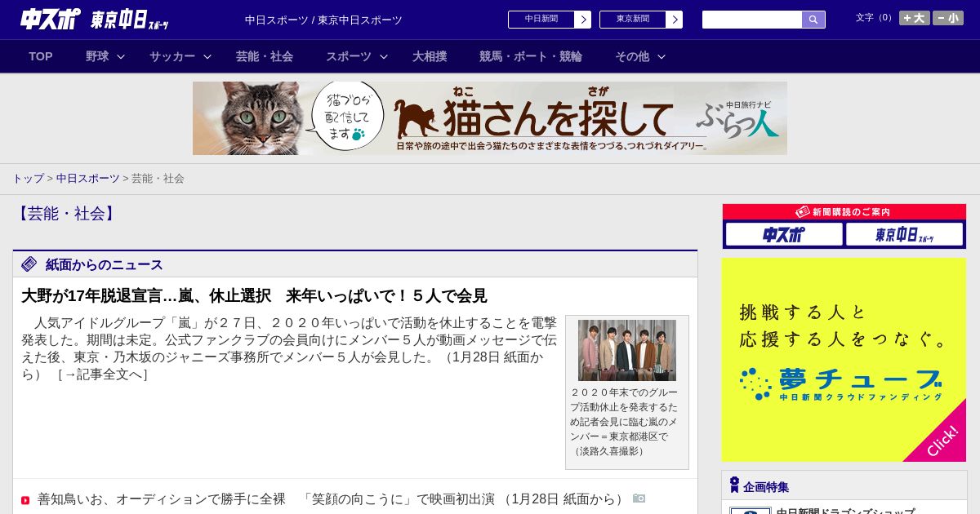Select 大相撲 in navigation bar

tap(430, 56)
